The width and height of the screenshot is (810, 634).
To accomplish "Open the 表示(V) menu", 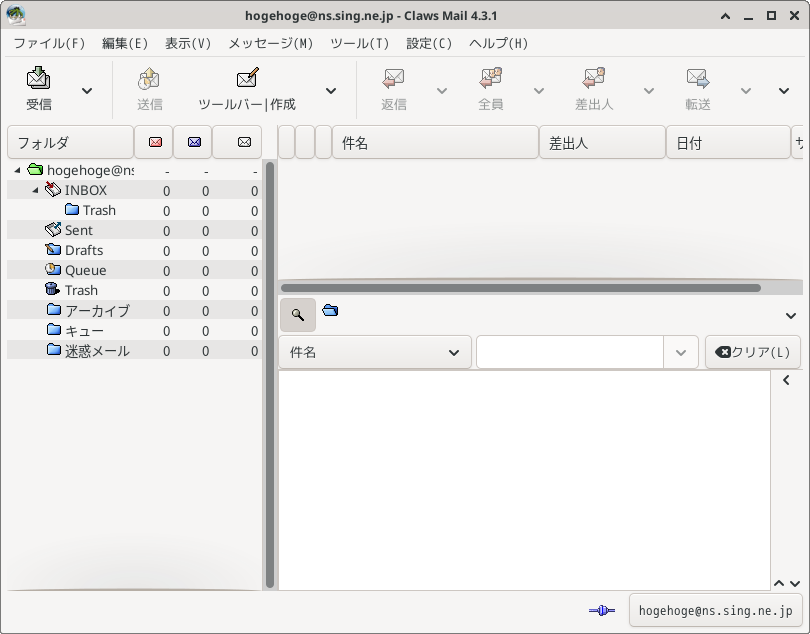I will [x=188, y=43].
